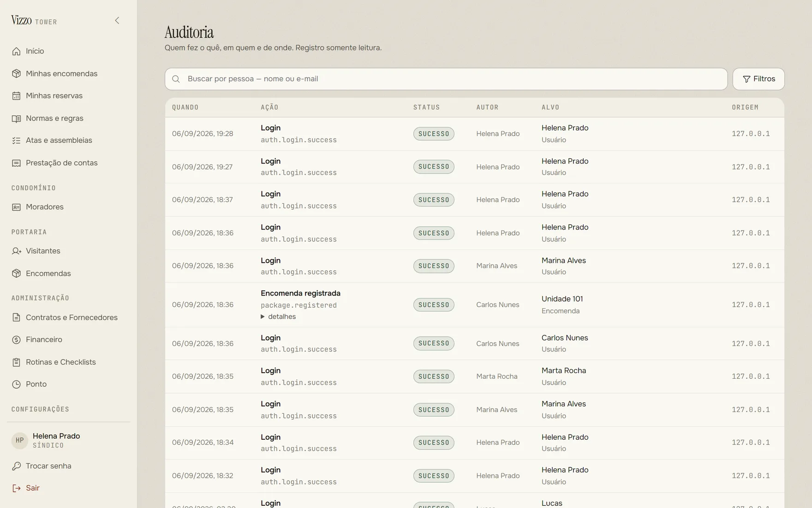The image size is (812, 508).
Task: Click the Minhas reservas calendar icon
Action: tap(16, 96)
